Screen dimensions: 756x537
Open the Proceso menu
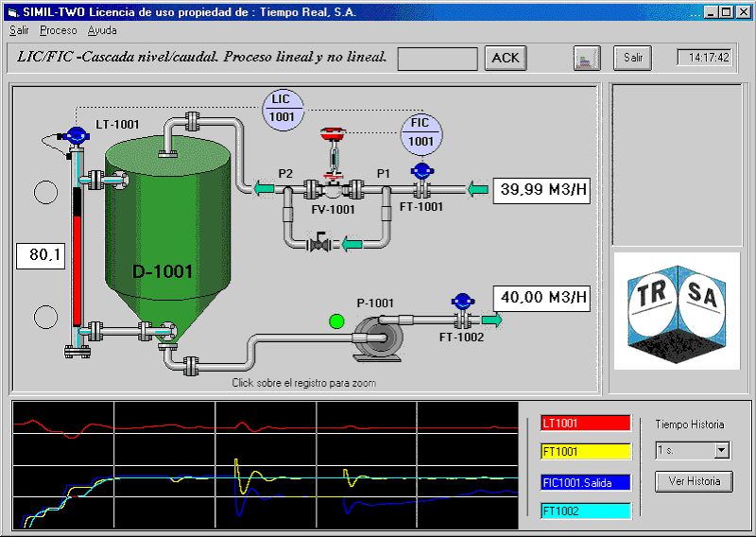pos(59,30)
